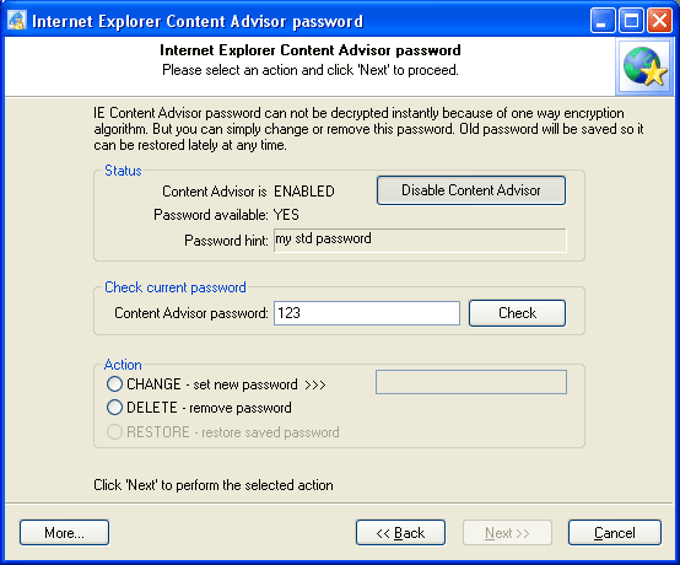This screenshot has width=680, height=565.
Task: Click the Password hint text field
Action: [x=420, y=240]
